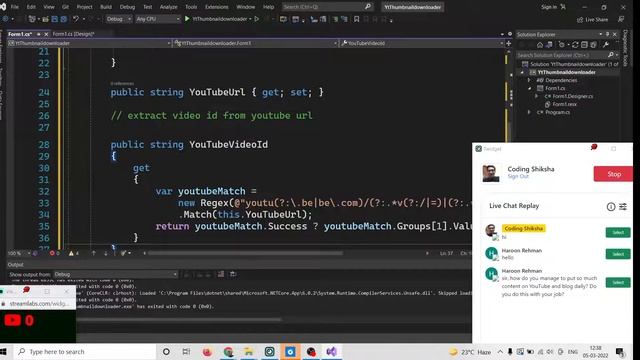Image resolution: width=640 pixels, height=360 pixels.
Task: Start debugging with green play icon
Action: coord(187,19)
